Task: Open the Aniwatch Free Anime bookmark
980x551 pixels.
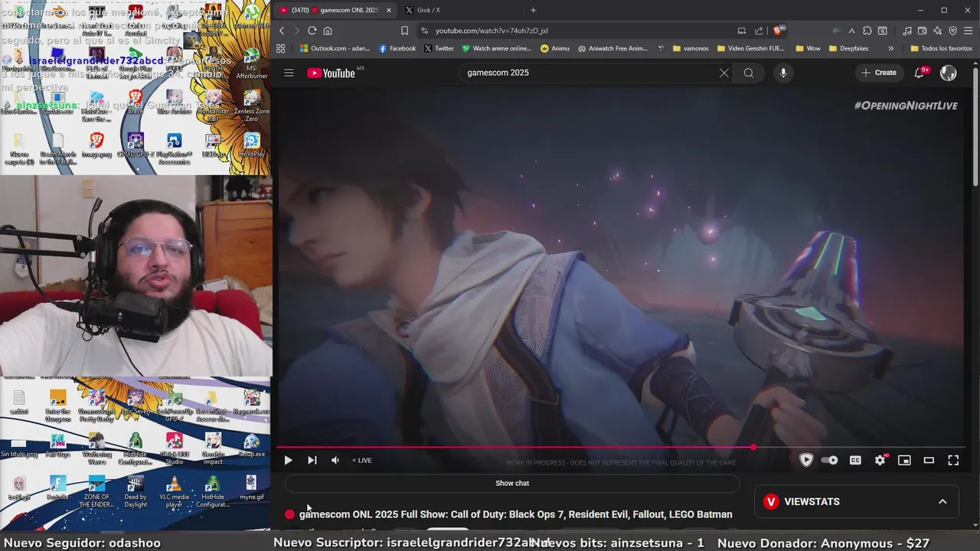Action: (x=612, y=48)
